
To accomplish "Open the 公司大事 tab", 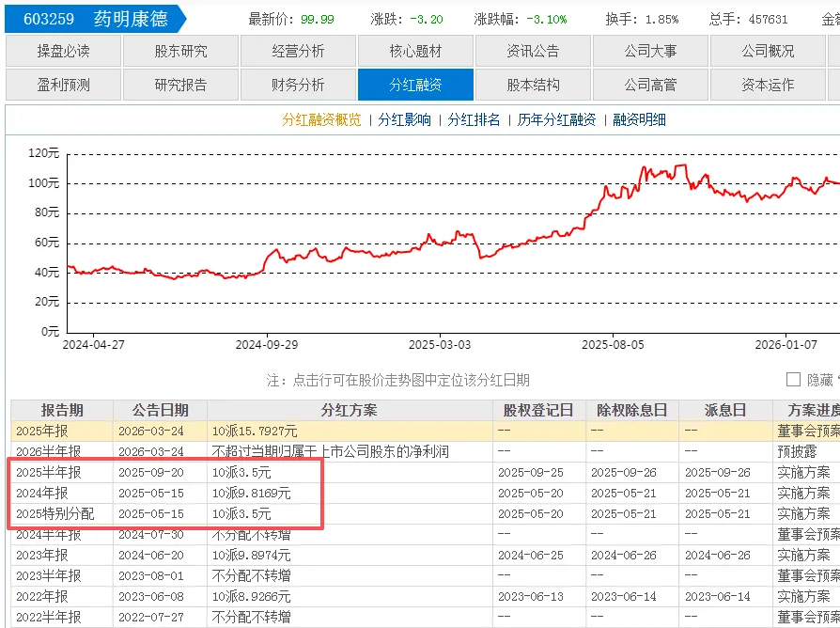I will 650,51.
